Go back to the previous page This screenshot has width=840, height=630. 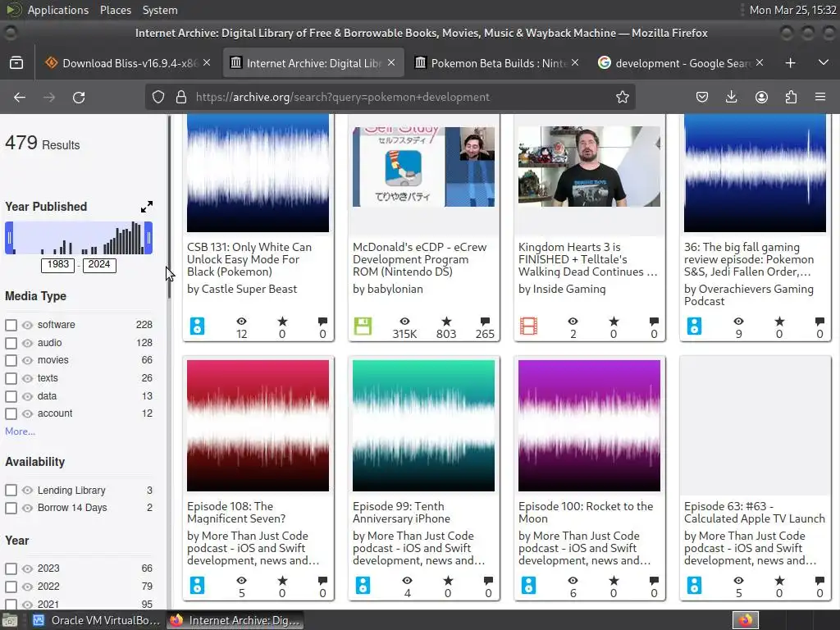pos(20,97)
